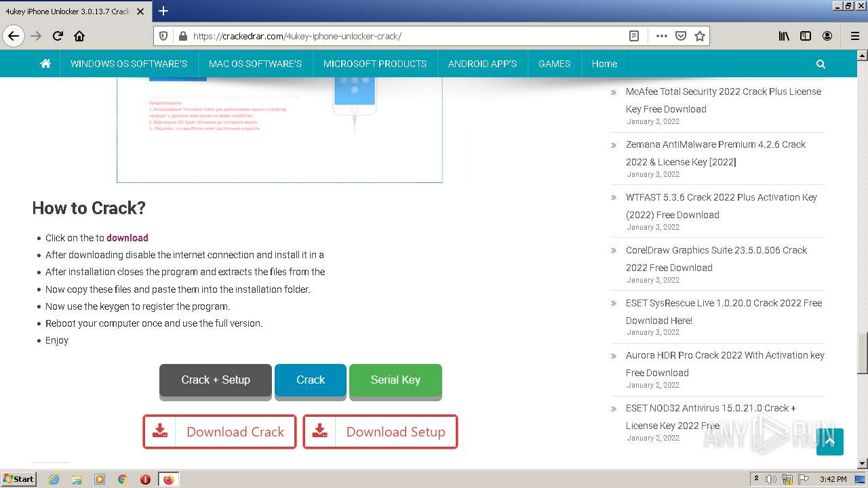868x488 pixels.
Task: Reload the current page
Action: click(x=58, y=36)
